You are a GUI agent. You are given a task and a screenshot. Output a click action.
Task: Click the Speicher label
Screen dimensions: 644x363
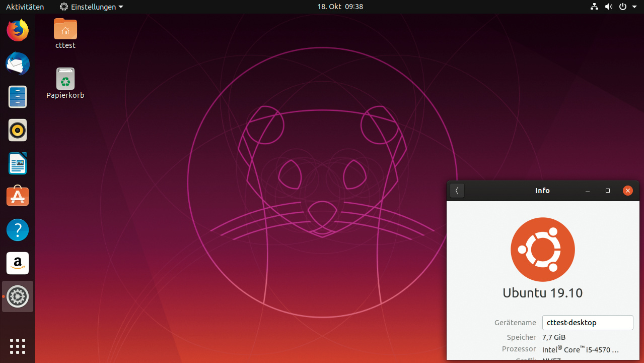tap(522, 337)
